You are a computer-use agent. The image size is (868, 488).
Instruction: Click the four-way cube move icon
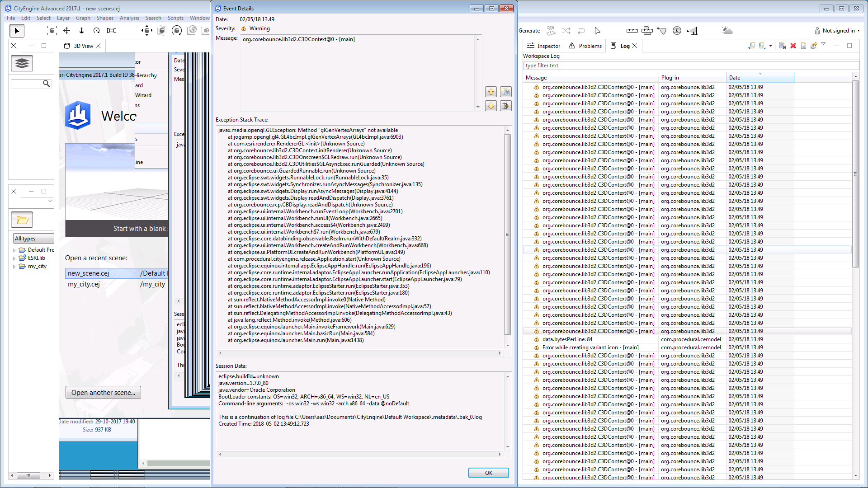tap(146, 31)
